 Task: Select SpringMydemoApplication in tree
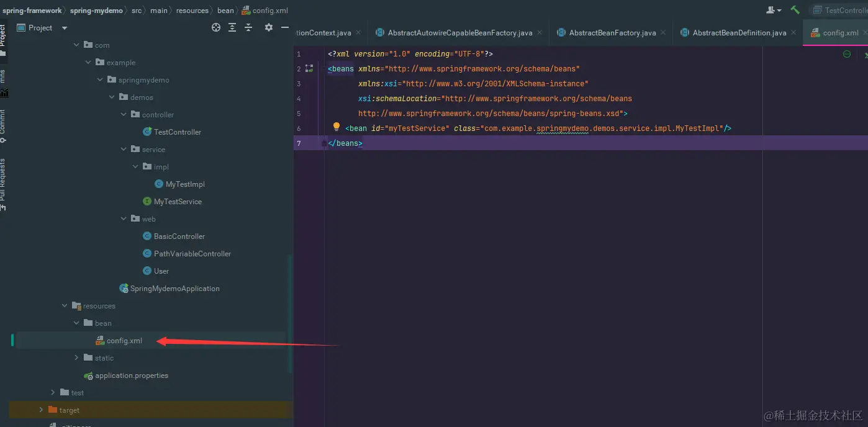(169, 289)
